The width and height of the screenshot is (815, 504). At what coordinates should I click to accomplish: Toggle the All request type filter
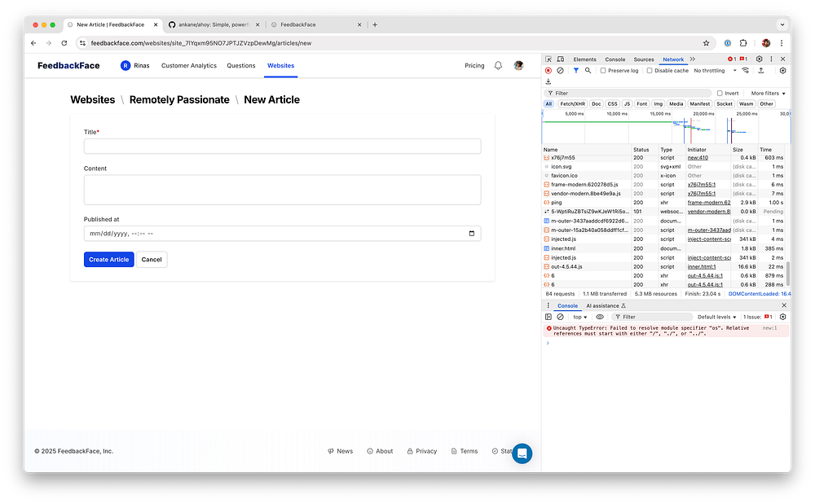pos(548,103)
